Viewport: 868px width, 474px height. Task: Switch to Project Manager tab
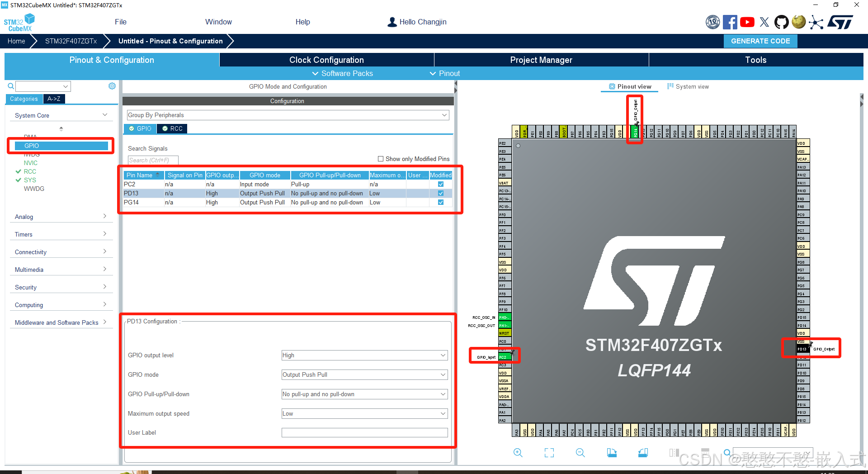(x=541, y=60)
